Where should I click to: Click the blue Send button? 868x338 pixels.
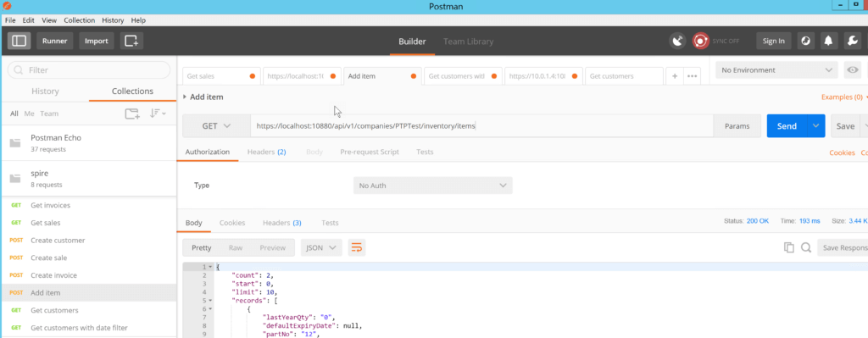click(x=787, y=126)
